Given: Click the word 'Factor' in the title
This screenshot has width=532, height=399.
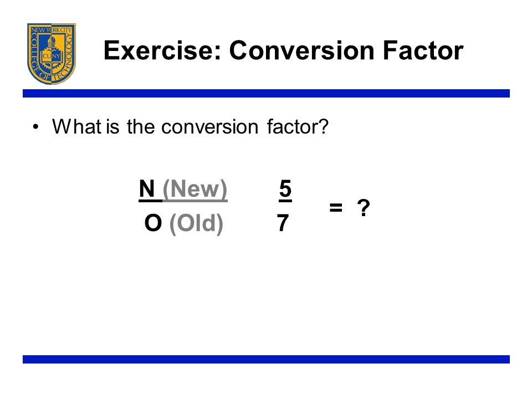Looking at the screenshot, I should tap(423, 50).
